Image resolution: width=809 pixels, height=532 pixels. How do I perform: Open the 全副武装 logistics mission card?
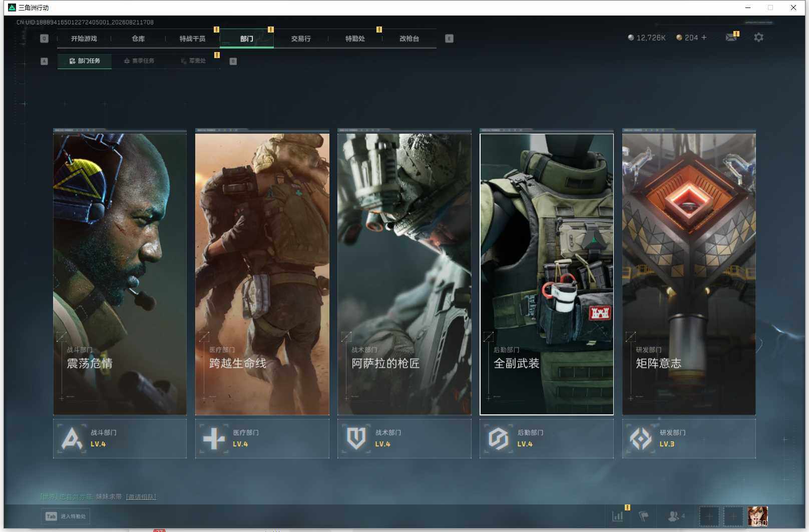[x=547, y=274]
